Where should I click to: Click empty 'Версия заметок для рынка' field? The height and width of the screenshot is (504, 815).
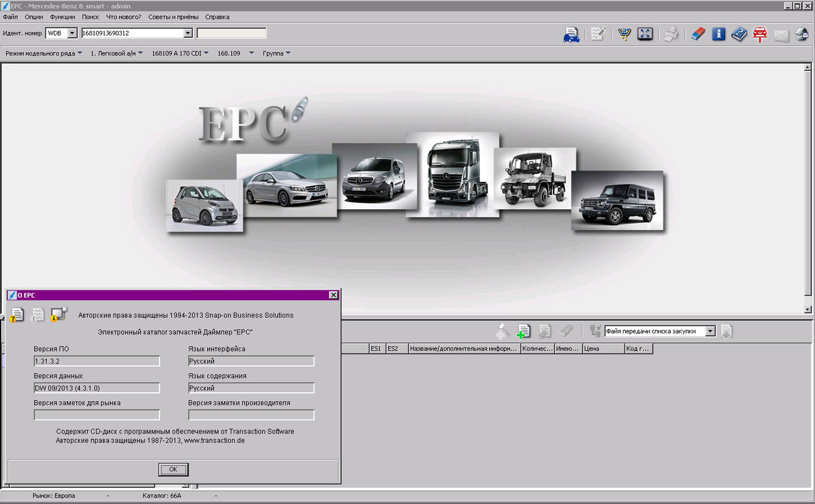(97, 415)
